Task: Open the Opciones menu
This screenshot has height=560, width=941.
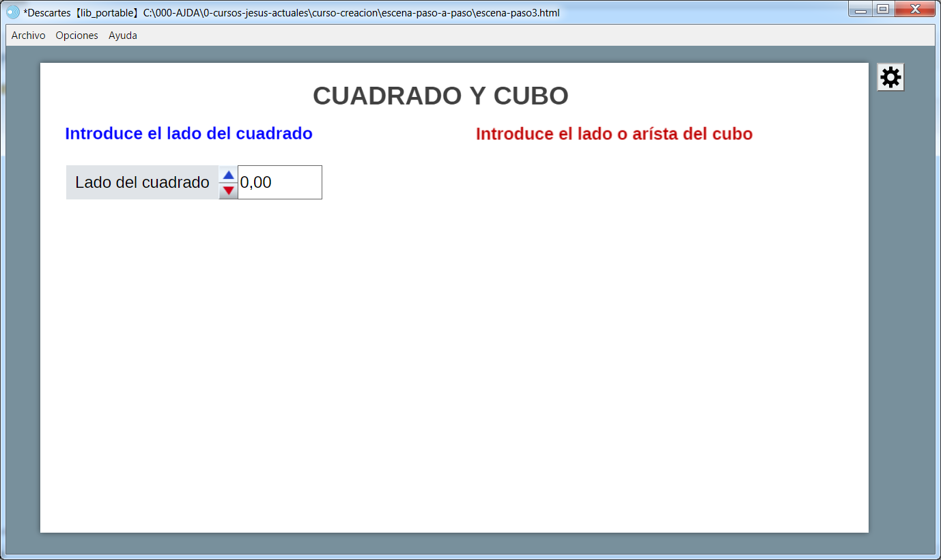Action: [x=76, y=36]
